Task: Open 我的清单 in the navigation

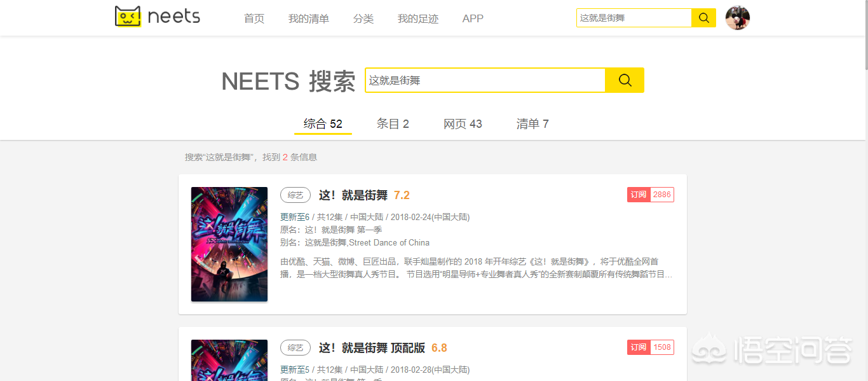Action: click(309, 18)
